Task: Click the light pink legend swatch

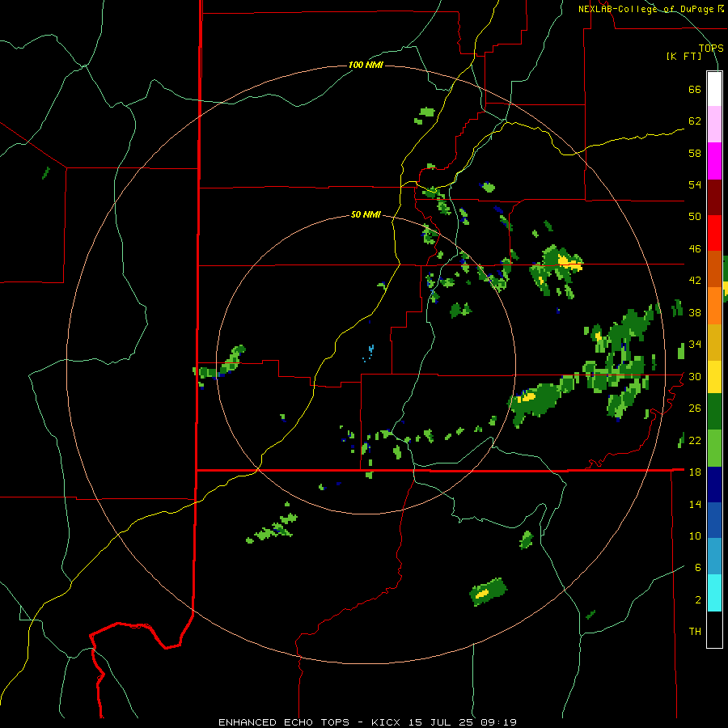Action: tap(714, 124)
